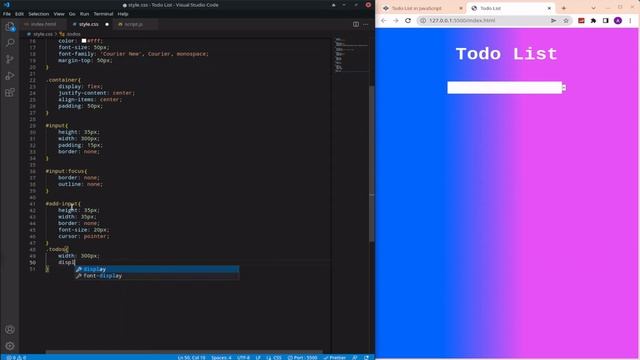Open the Chrome Extensions puzzle menu
This screenshot has height=360, width=640.
(593, 20)
